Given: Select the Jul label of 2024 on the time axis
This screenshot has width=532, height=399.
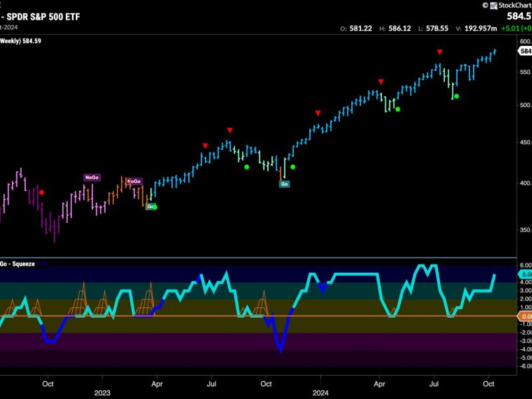Looking at the screenshot, I should pyautogui.click(x=434, y=384).
